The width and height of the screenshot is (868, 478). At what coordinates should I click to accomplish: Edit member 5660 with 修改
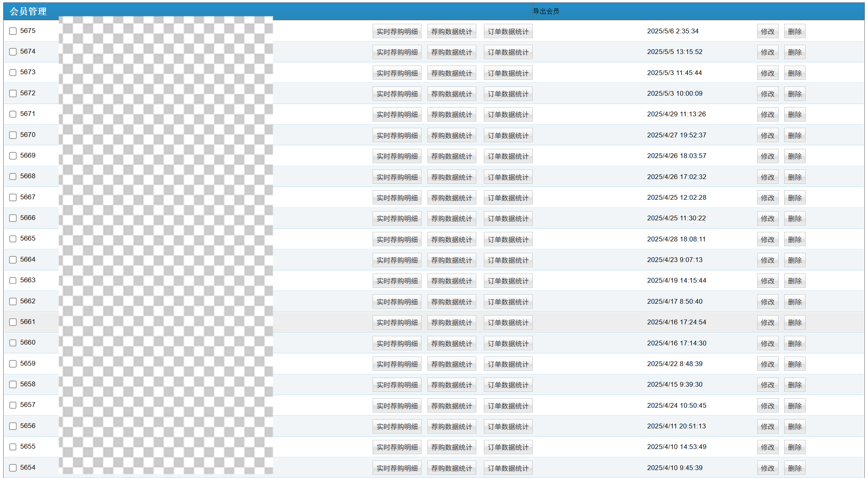767,343
